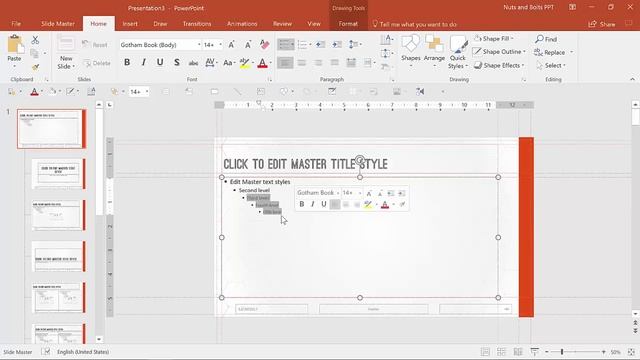Center-align text in the Paragraph group
The height and width of the screenshot is (360, 640).
point(302,62)
